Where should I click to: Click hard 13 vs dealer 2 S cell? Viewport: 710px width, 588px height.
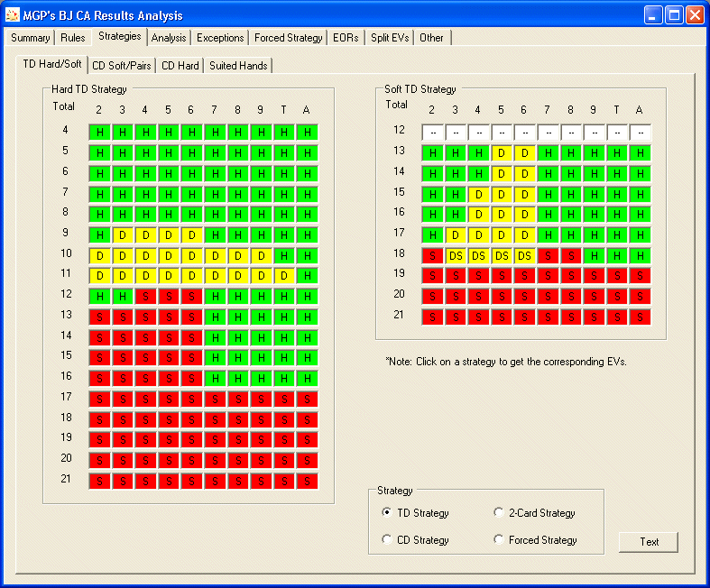pos(99,317)
